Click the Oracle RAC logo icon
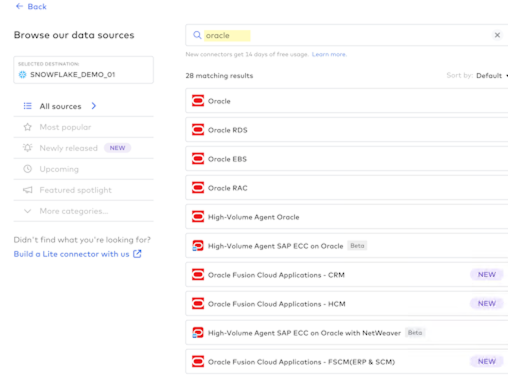Viewport: 508px width, 375px height. (x=198, y=188)
